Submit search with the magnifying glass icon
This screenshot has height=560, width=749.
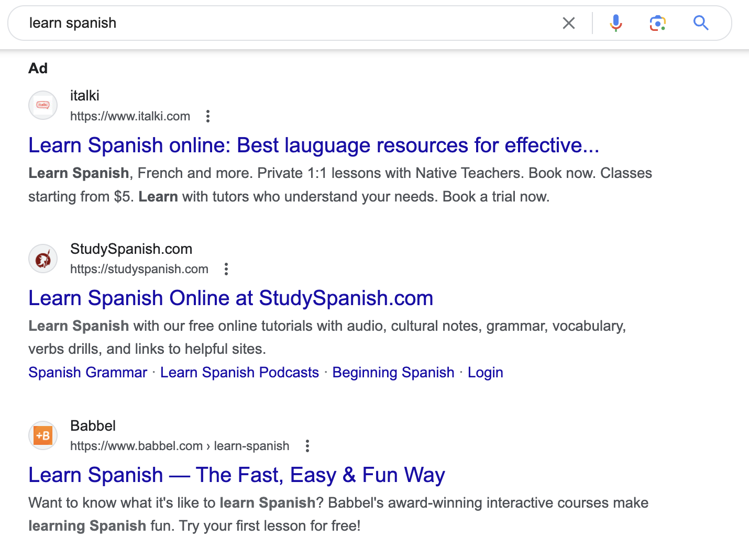pyautogui.click(x=701, y=23)
